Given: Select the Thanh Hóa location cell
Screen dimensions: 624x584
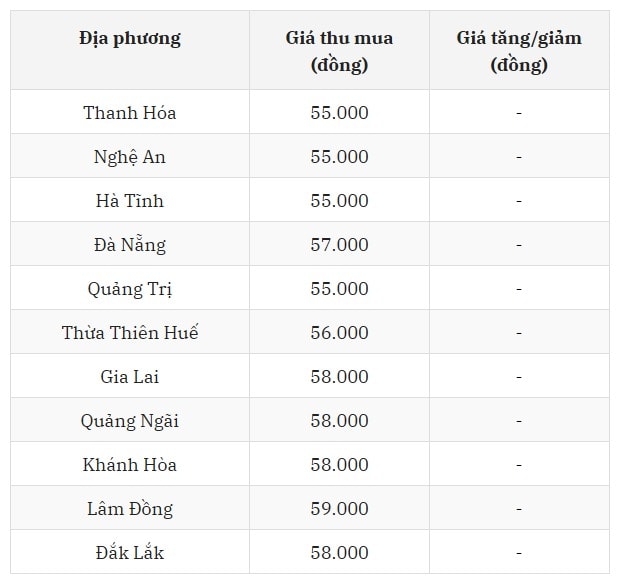Looking at the screenshot, I should tap(130, 113).
